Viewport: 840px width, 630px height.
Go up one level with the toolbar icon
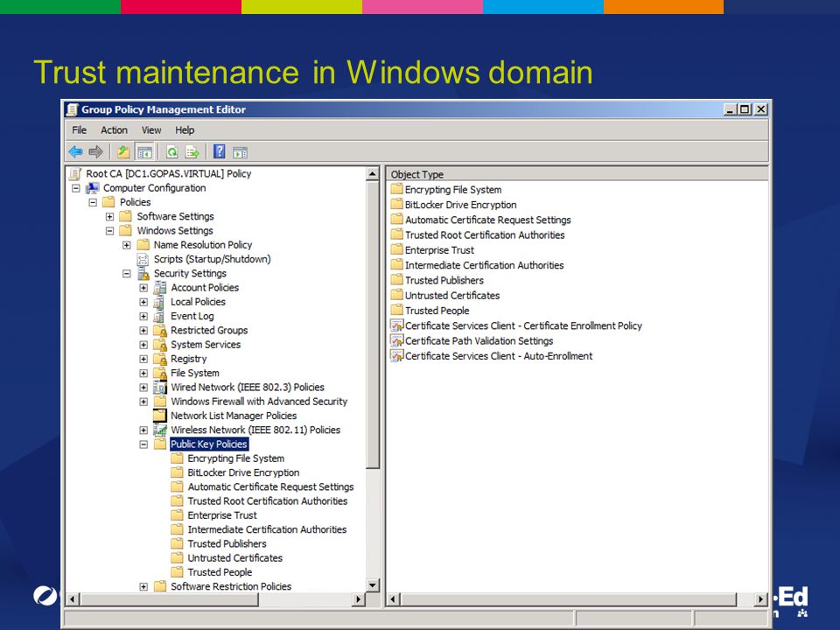(123, 152)
